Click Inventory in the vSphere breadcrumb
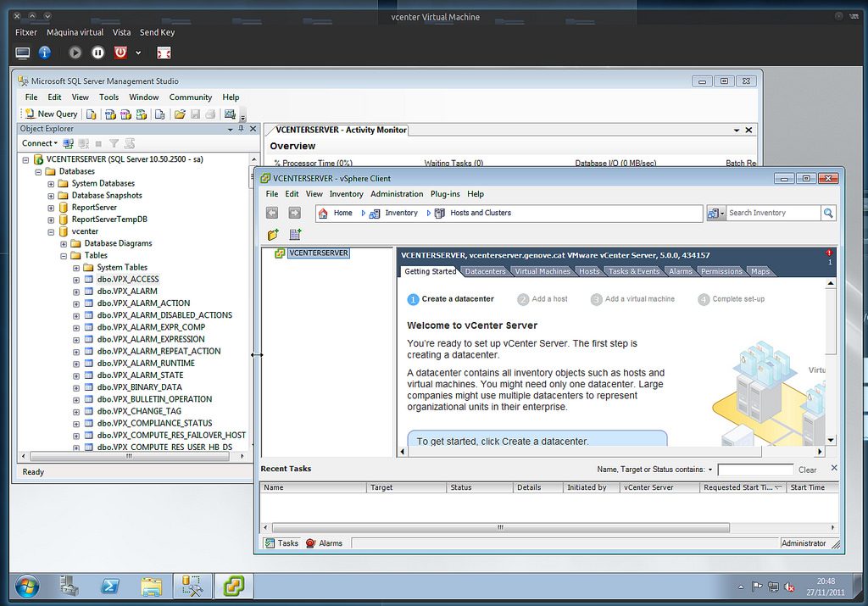Viewport: 868px width, 606px height. coord(401,213)
